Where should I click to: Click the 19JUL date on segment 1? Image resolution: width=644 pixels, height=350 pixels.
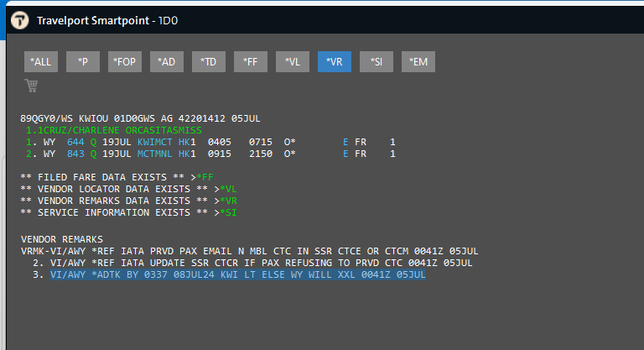click(x=117, y=142)
